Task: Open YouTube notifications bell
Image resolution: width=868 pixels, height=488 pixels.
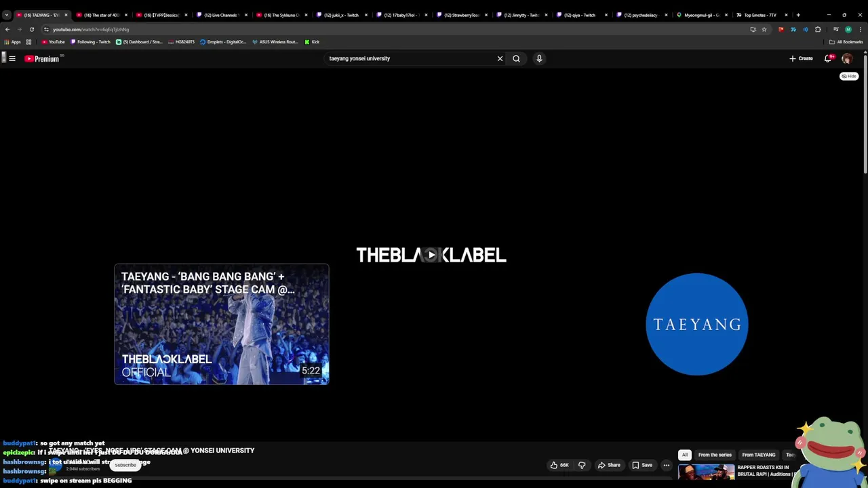Action: tap(828, 58)
